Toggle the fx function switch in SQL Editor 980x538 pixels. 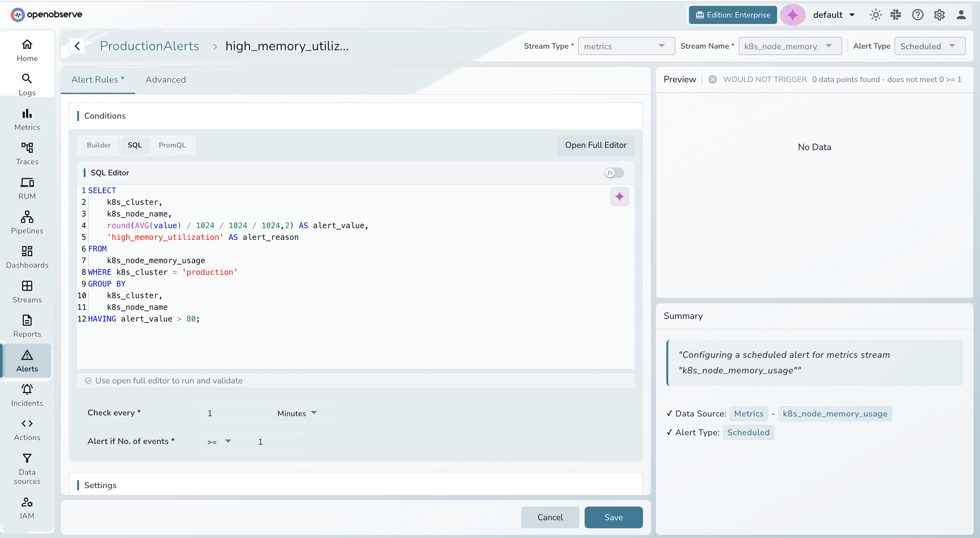614,173
